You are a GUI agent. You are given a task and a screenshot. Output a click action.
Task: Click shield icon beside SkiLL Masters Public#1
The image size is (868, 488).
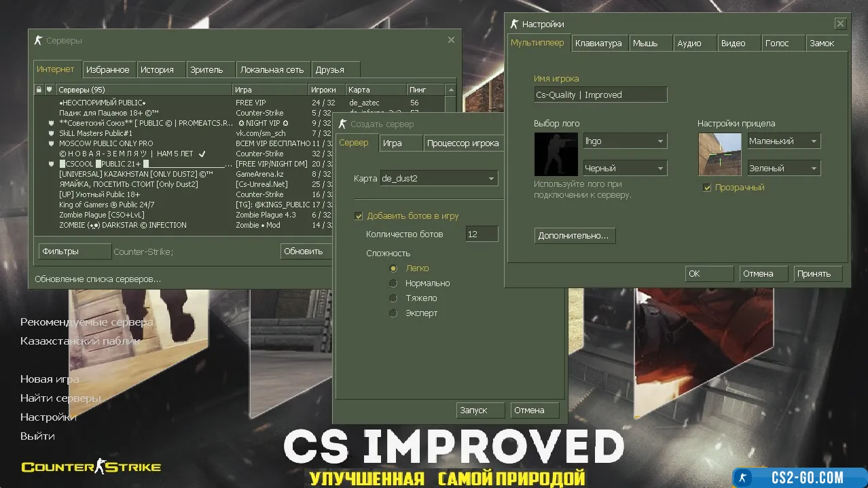click(51, 133)
